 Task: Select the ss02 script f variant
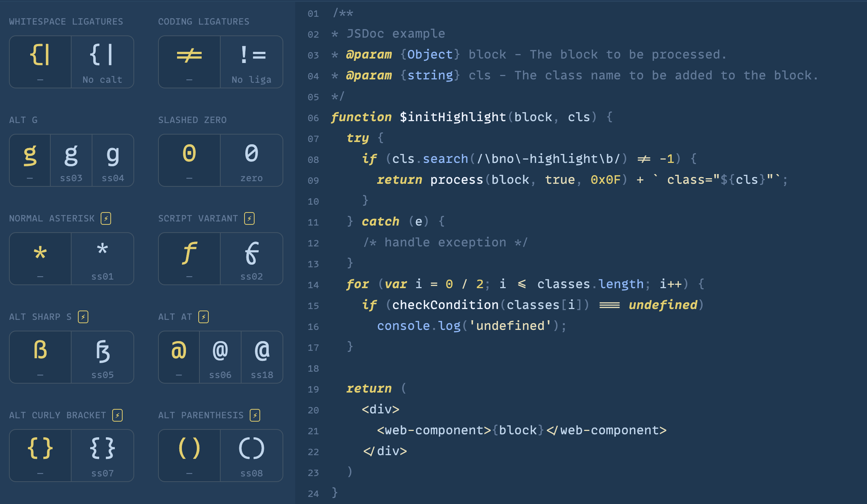click(x=252, y=259)
